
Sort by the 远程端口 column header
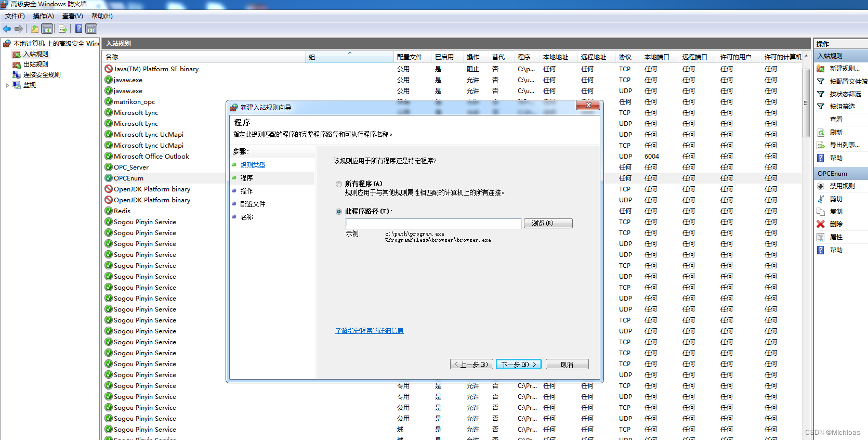pyautogui.click(x=698, y=57)
